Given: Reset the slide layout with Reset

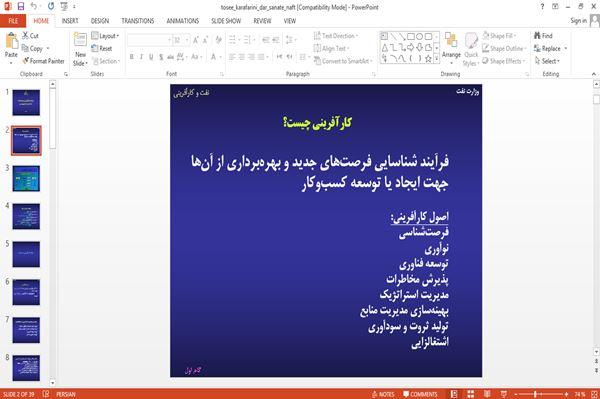Looking at the screenshot, I should click(x=102, y=49).
